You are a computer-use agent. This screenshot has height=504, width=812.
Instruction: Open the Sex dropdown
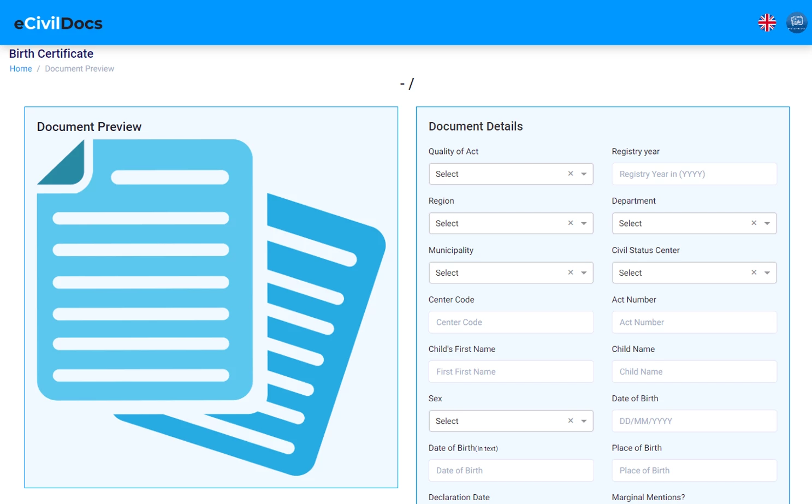584,420
